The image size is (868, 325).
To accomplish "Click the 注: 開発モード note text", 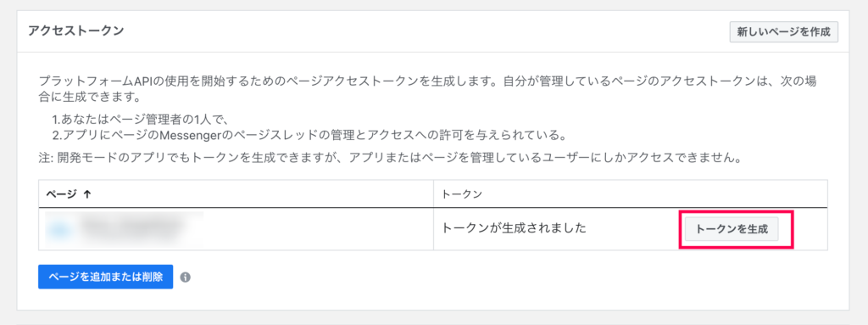I will (x=390, y=158).
